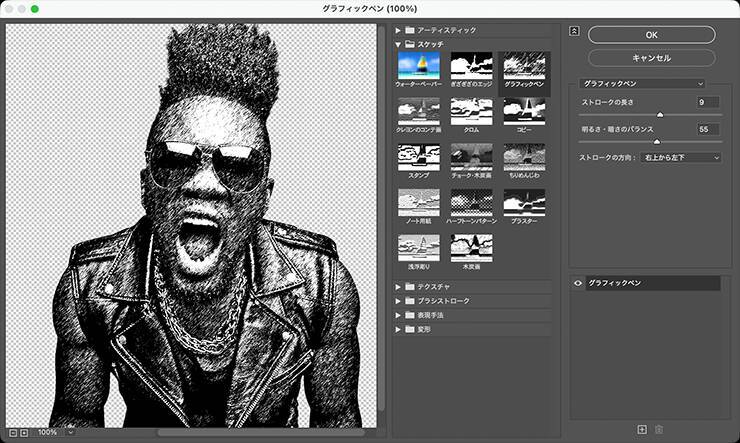The width and height of the screenshot is (740, 443).
Task: Expand the 変形 filter folder
Action: point(398,329)
